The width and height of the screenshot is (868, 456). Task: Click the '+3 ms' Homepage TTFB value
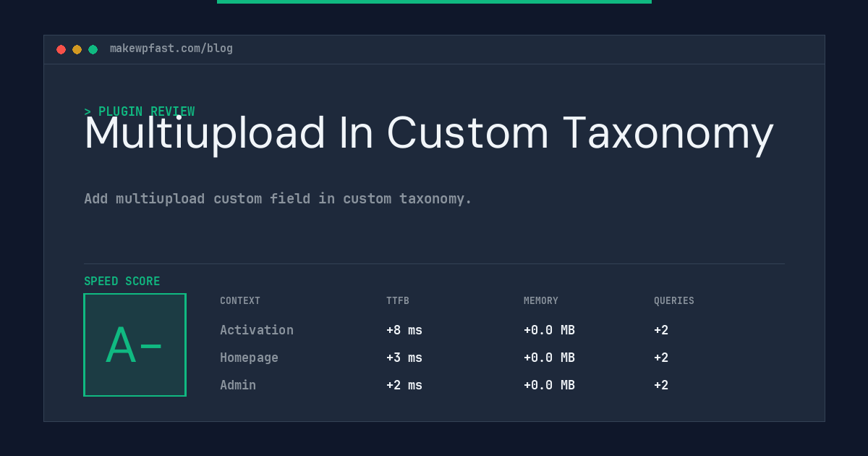pyautogui.click(x=404, y=358)
